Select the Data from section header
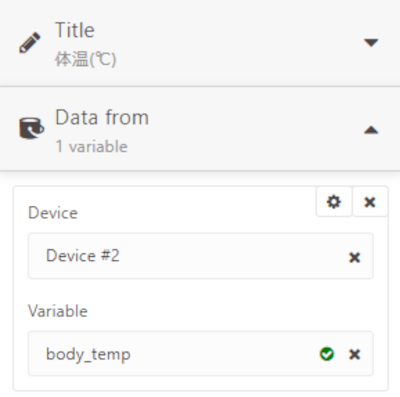This screenshot has height=397, width=400. [200, 129]
